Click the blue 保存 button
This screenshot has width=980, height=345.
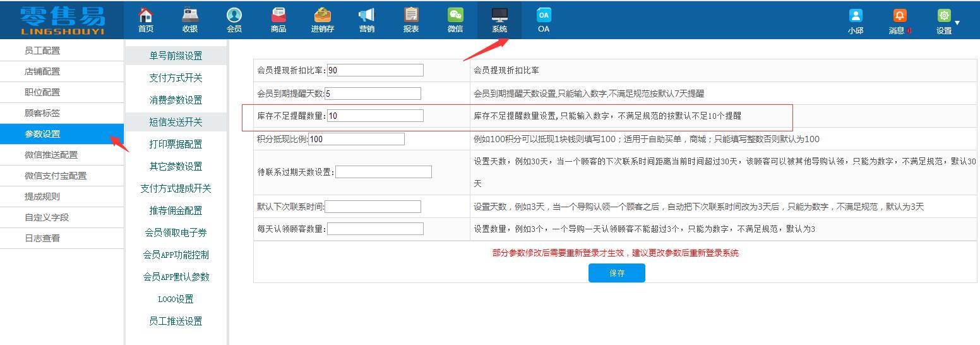(x=617, y=273)
